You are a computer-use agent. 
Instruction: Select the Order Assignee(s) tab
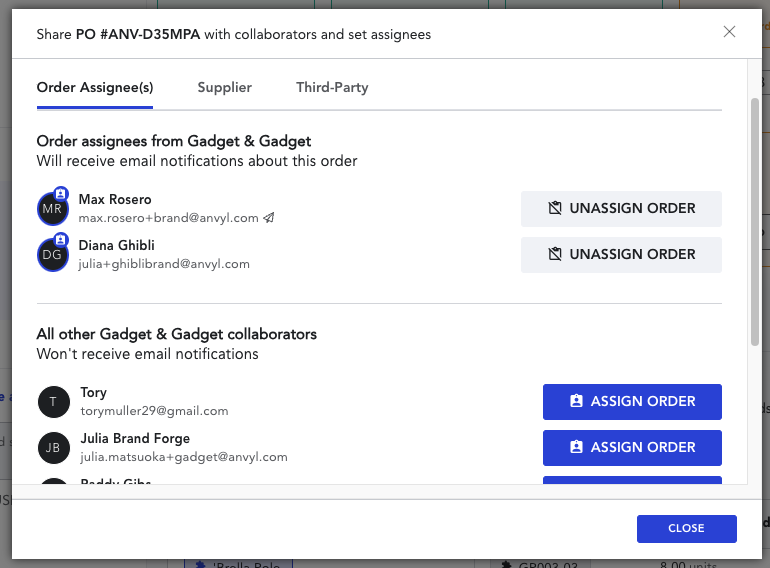[x=95, y=87]
